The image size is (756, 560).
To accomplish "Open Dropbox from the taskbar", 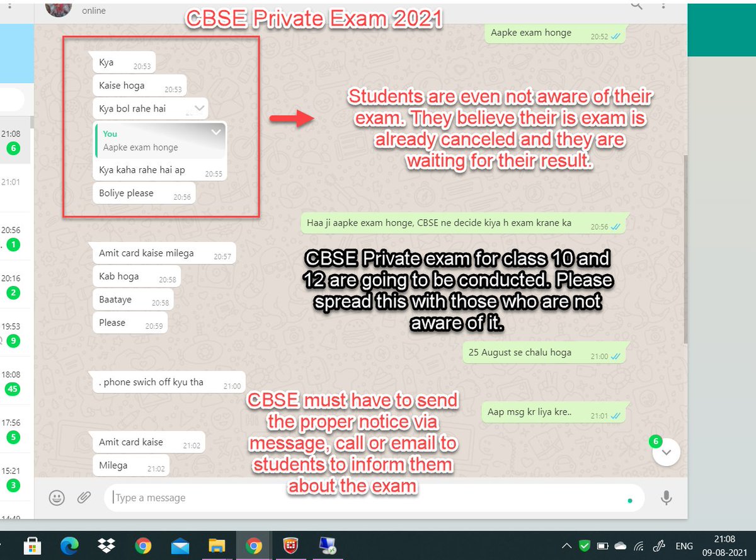I will pyautogui.click(x=106, y=546).
